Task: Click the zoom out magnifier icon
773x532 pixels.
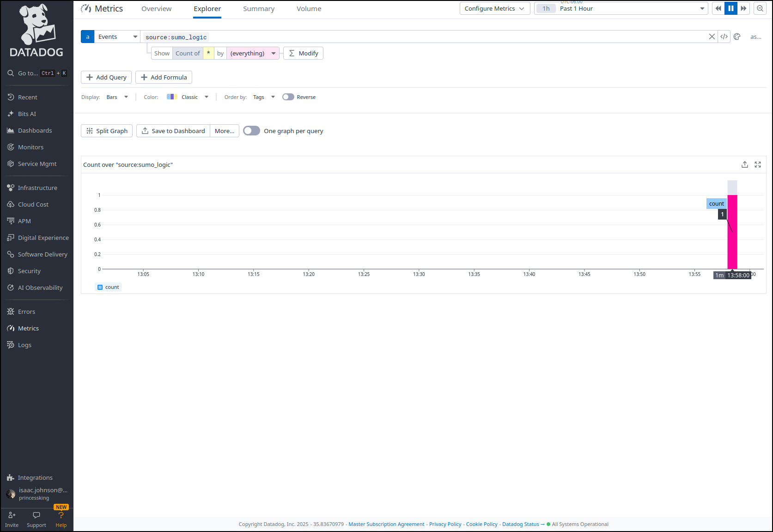Action: (x=760, y=8)
